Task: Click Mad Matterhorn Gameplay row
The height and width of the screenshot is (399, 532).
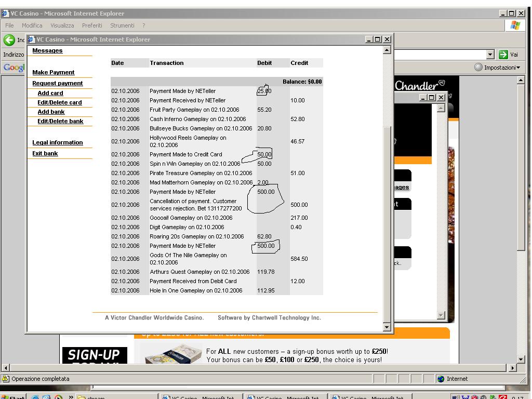Action: coord(217,182)
